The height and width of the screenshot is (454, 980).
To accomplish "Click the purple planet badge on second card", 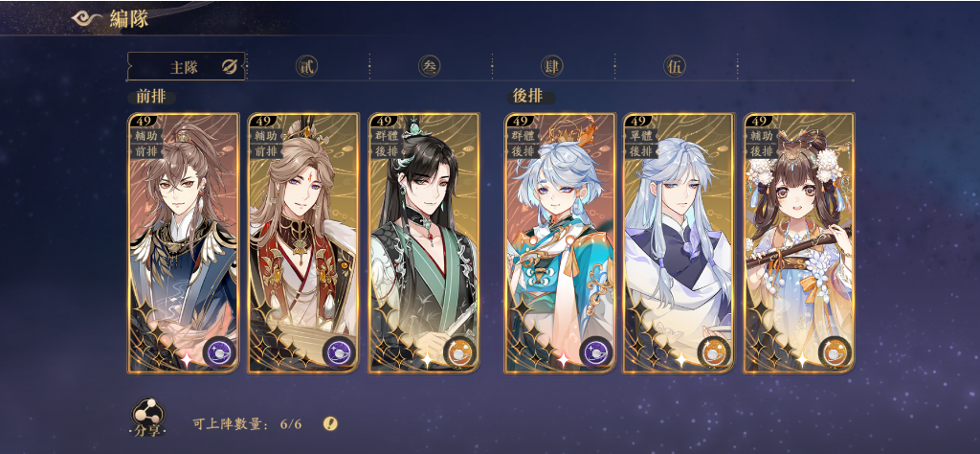I will 339,352.
